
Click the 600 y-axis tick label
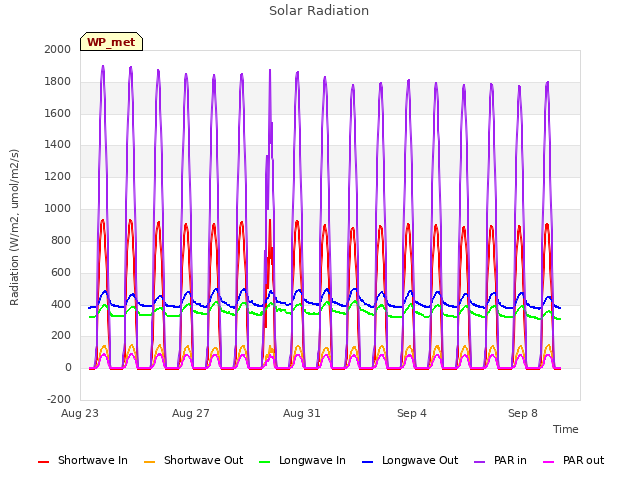pyautogui.click(x=61, y=273)
